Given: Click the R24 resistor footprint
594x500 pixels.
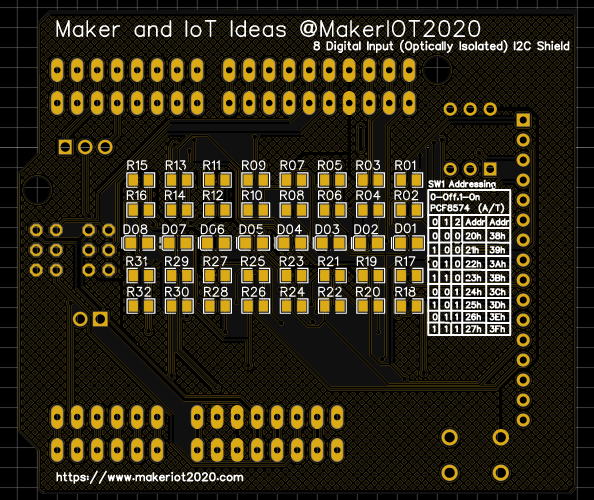Looking at the screenshot, I should point(294,306).
